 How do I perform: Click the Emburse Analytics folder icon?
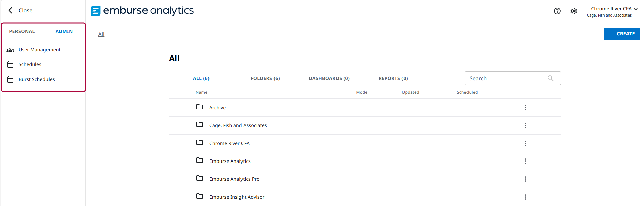click(x=200, y=160)
